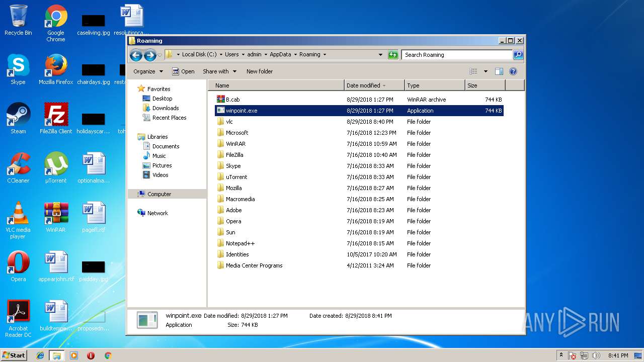Select the Adobe folder
The image size is (644, 362).
[x=359, y=210]
